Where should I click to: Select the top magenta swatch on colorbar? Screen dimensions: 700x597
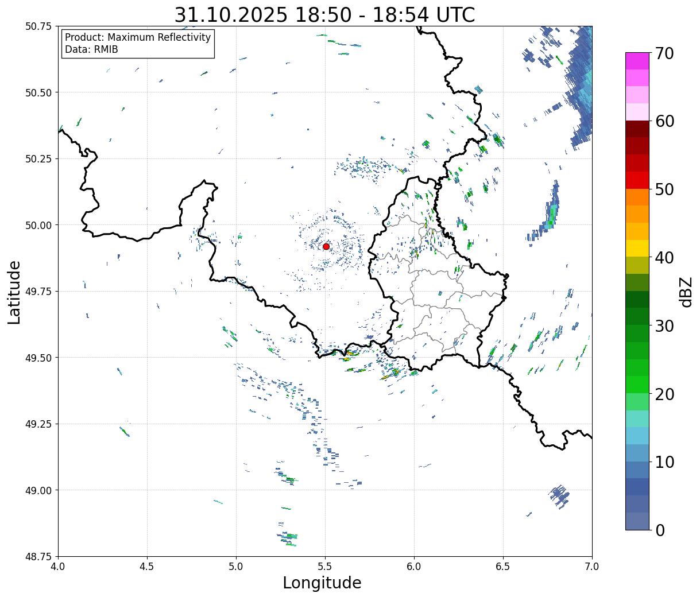pyautogui.click(x=637, y=60)
